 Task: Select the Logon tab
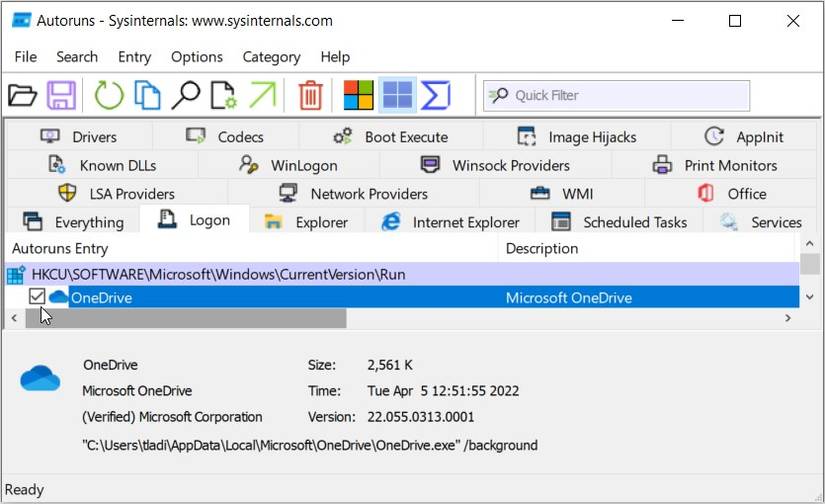(194, 220)
